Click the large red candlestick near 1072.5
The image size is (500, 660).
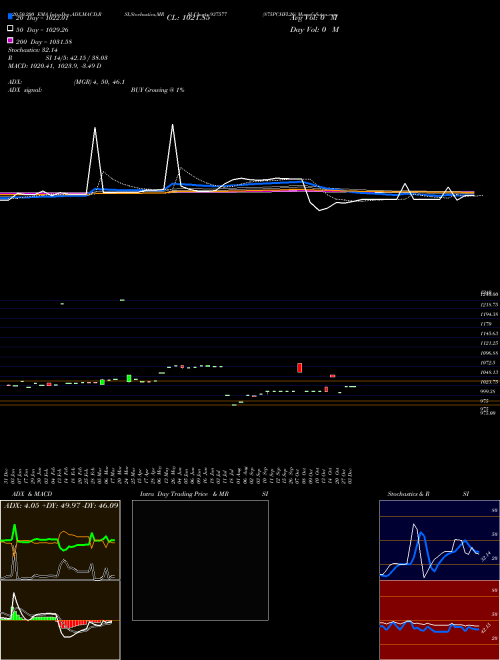(300, 368)
